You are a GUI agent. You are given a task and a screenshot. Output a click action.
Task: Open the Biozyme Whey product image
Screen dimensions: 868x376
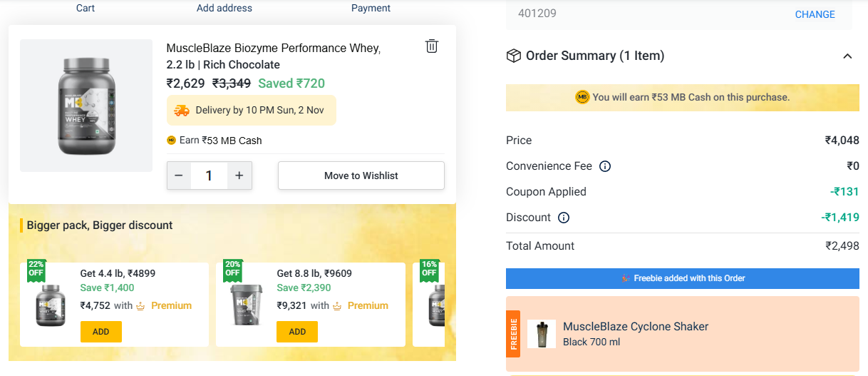tap(86, 106)
